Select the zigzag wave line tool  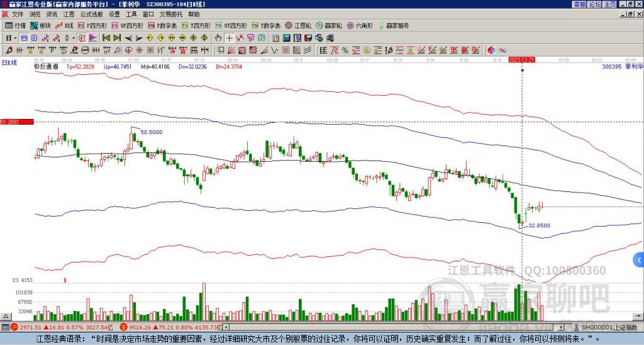click(274, 50)
